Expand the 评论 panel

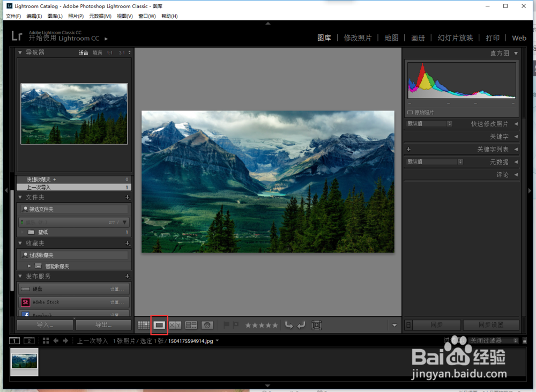click(x=516, y=174)
